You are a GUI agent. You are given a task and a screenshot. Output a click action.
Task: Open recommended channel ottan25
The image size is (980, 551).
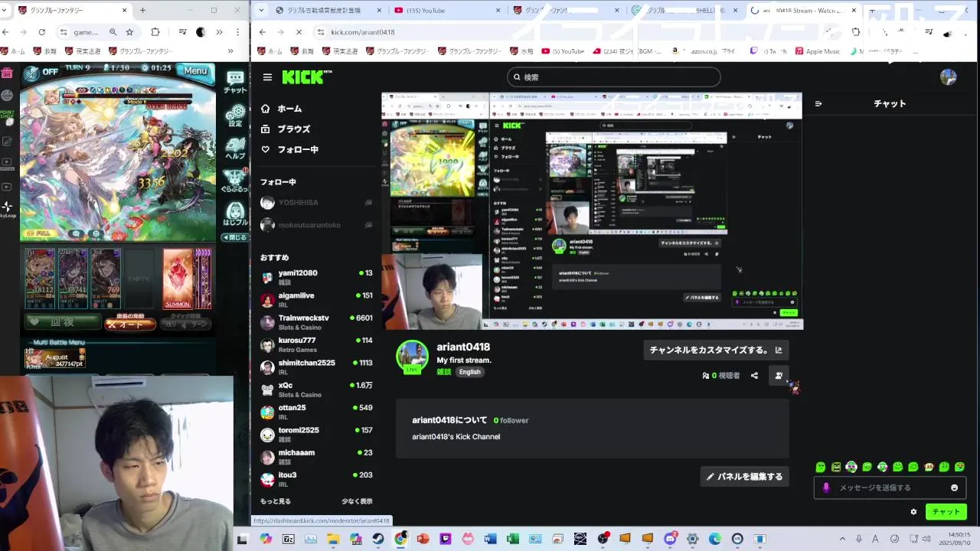click(315, 412)
